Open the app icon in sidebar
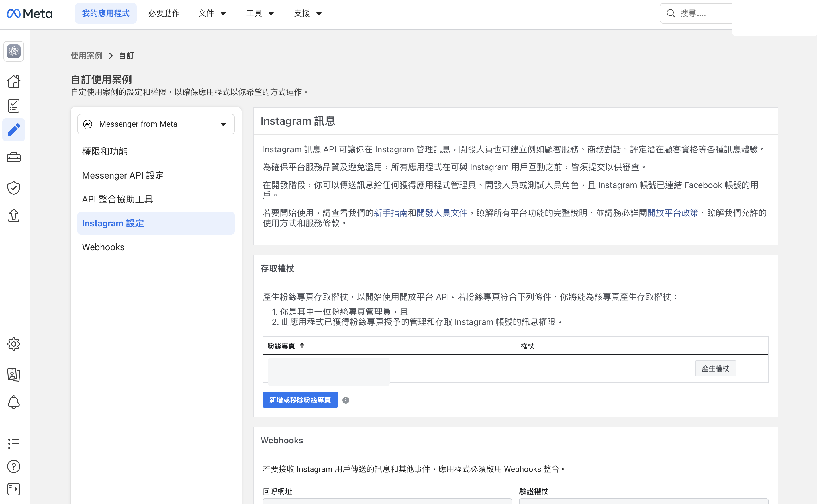The image size is (817, 504). [14, 51]
